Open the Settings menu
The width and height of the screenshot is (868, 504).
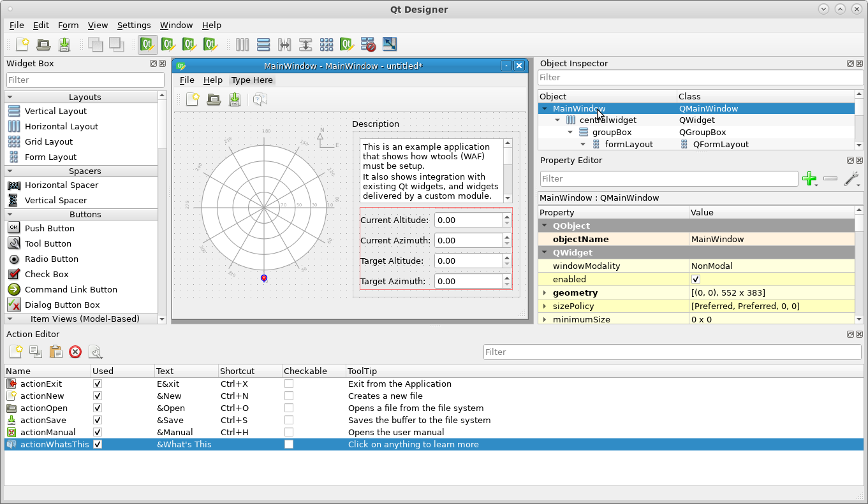(134, 25)
